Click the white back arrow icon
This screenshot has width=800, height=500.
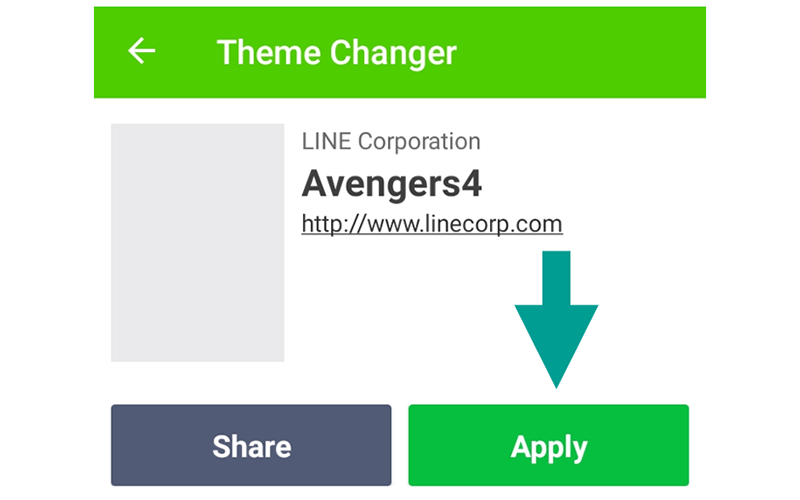(x=141, y=51)
